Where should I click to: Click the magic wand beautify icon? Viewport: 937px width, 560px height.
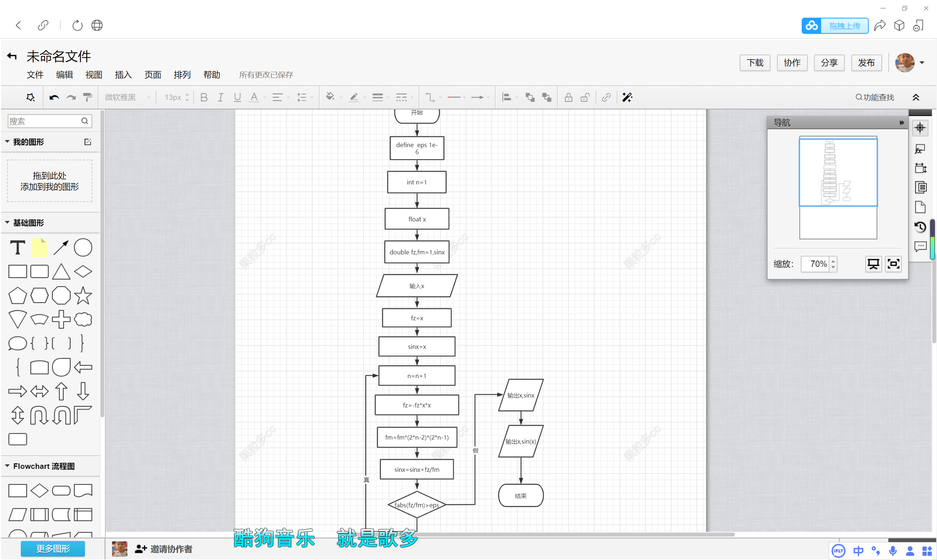tap(627, 97)
